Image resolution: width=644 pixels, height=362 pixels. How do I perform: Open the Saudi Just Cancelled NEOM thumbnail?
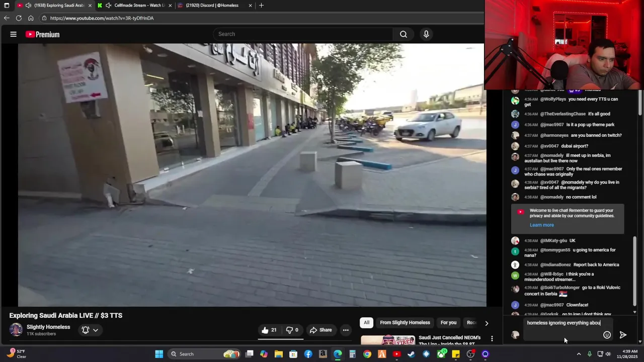point(388,340)
